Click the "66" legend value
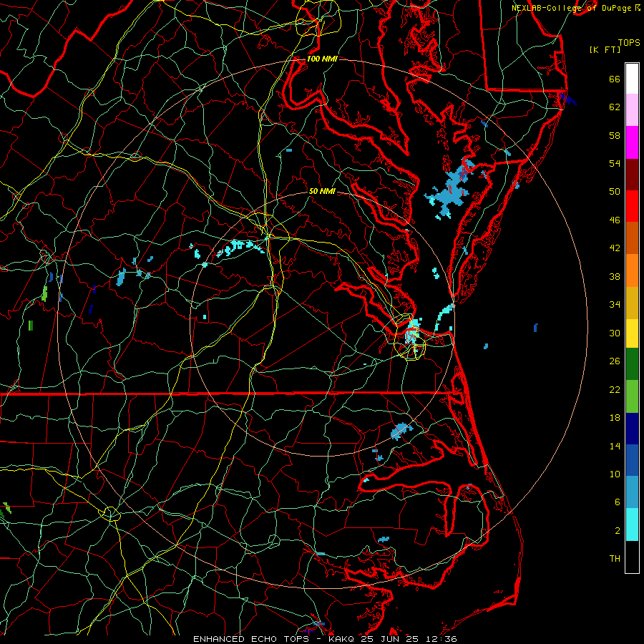 pyautogui.click(x=615, y=79)
